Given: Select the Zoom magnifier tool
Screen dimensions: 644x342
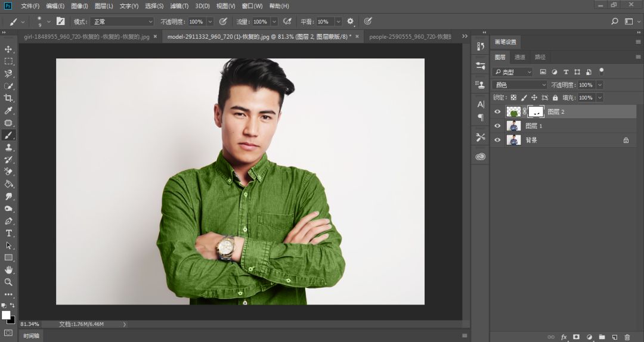Looking at the screenshot, I should pyautogui.click(x=8, y=282).
